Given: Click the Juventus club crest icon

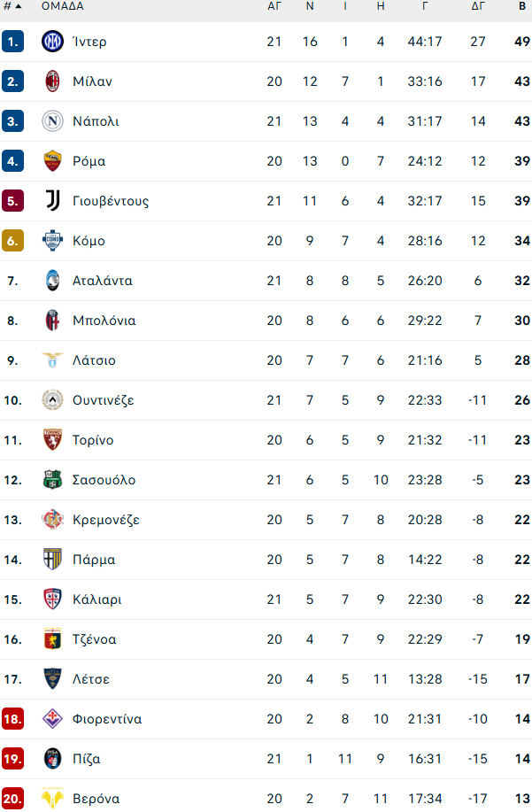Looking at the screenshot, I should [x=53, y=201].
